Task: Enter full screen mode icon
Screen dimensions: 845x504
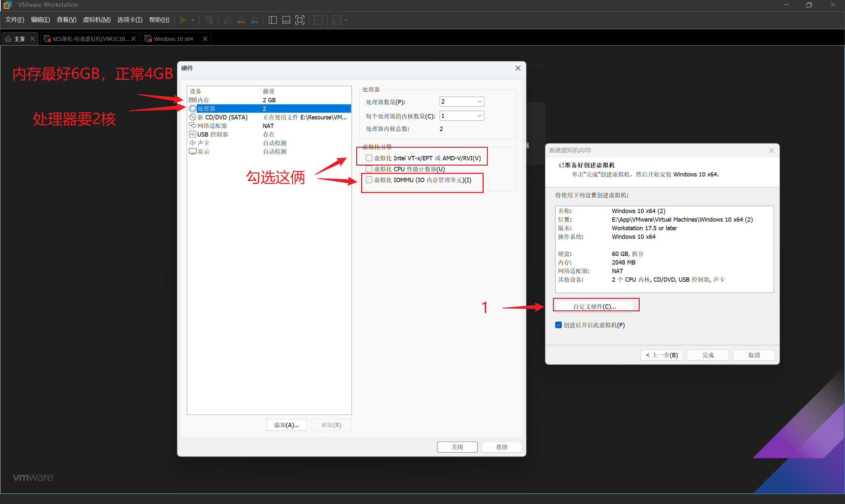Action: (300, 20)
